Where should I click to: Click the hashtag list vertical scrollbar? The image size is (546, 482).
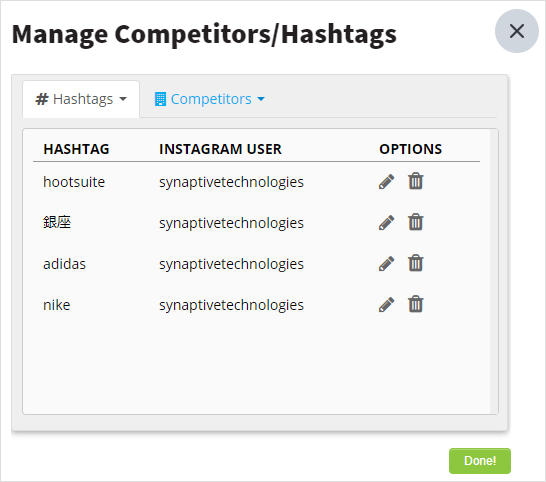[x=494, y=272]
